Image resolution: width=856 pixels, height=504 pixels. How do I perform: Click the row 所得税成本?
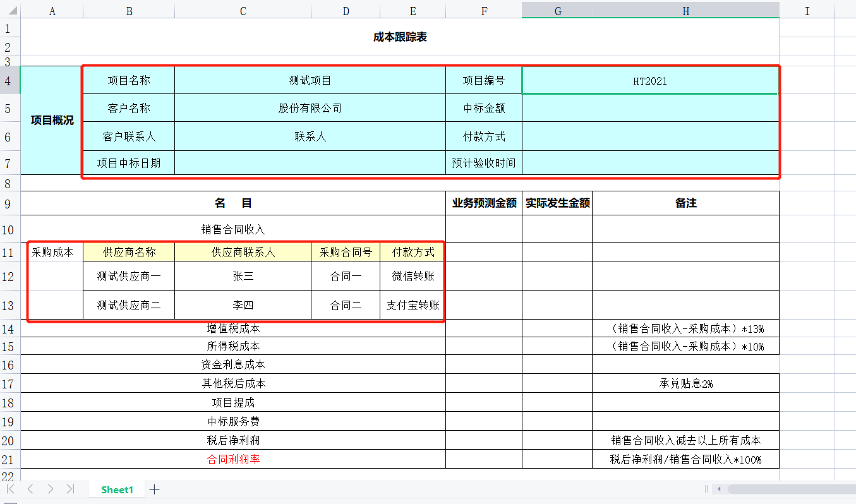pyautogui.click(x=233, y=346)
